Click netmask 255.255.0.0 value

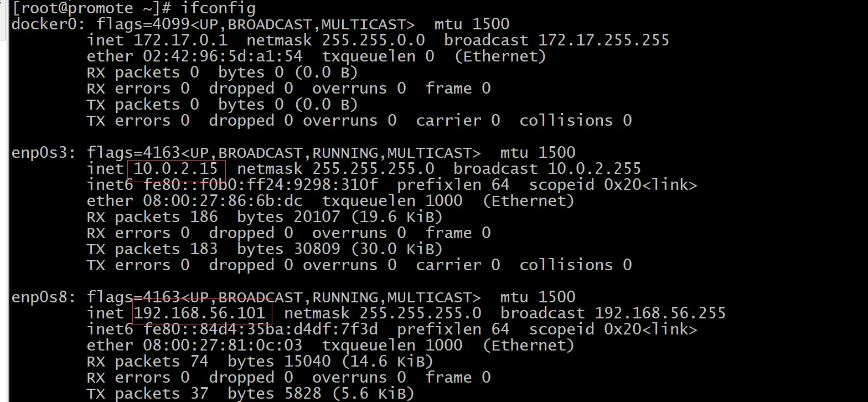pos(374,40)
